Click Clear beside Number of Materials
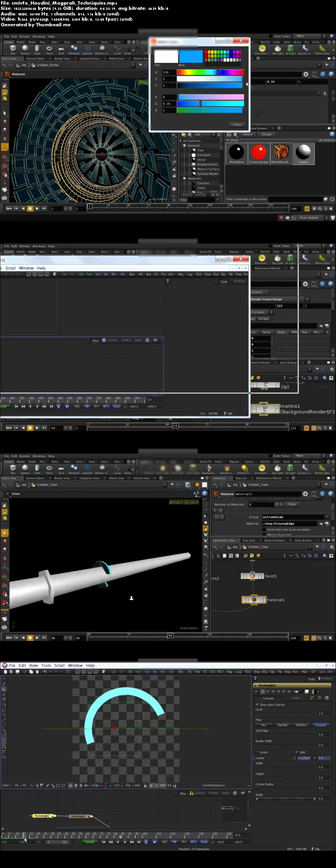336x868 pixels. (x=292, y=504)
